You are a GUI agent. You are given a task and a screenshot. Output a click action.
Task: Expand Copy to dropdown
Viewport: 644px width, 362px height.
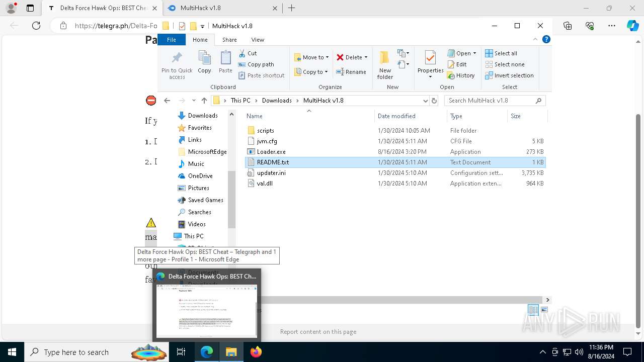[326, 72]
